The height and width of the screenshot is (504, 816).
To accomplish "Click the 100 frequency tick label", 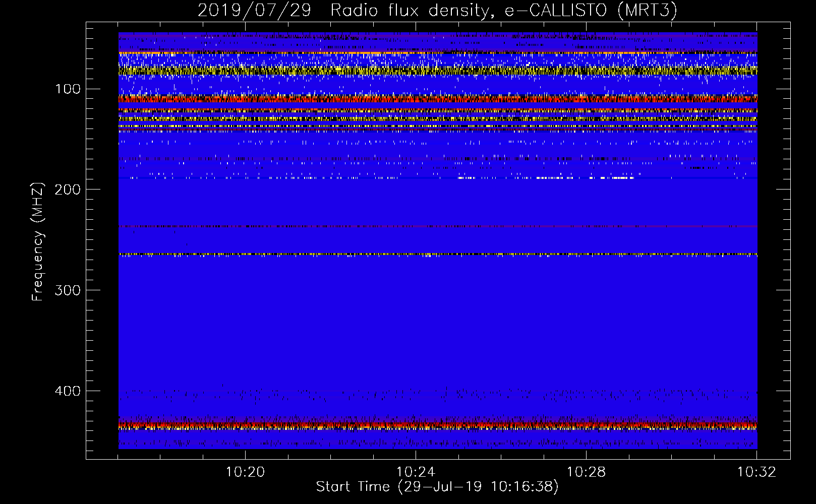I will (68, 89).
